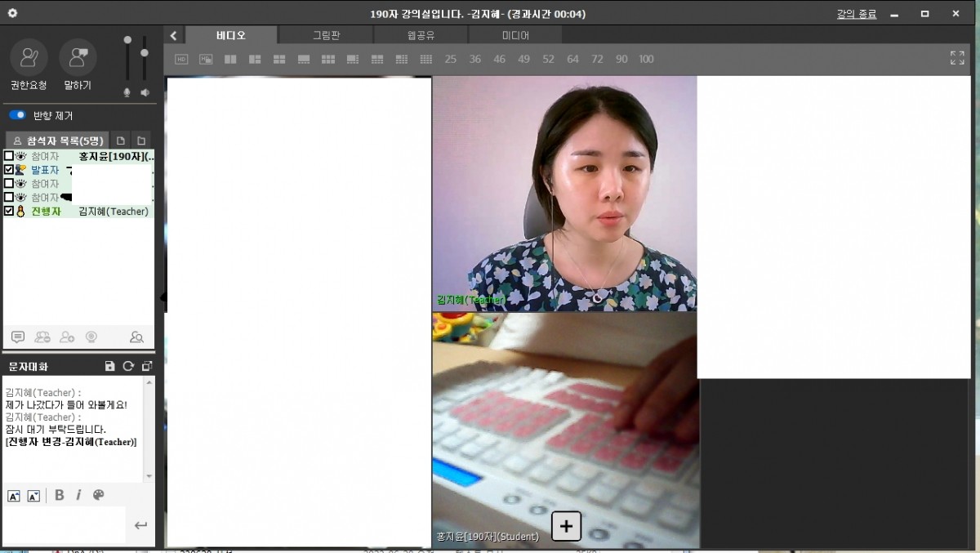Collapse the left panel with arrow
Image resolution: width=980 pixels, height=553 pixels.
click(173, 35)
